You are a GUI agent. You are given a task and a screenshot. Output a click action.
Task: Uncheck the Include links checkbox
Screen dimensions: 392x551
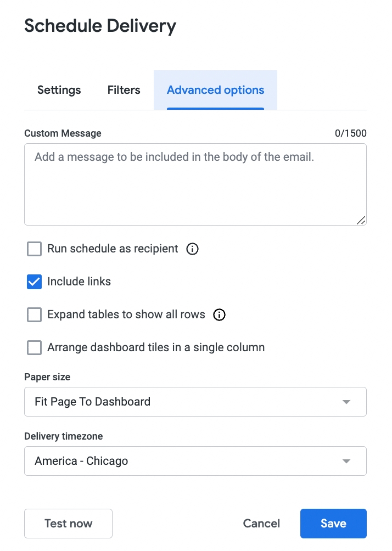point(35,282)
